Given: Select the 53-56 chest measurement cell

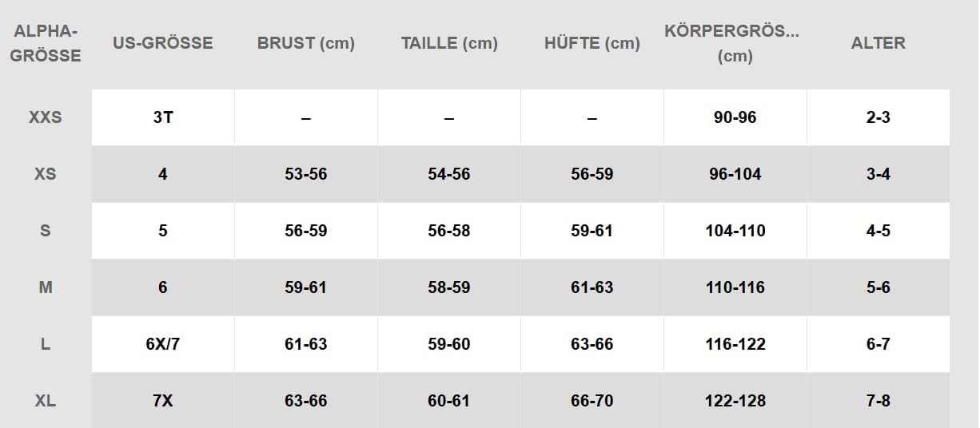Looking at the screenshot, I should click(x=306, y=174).
